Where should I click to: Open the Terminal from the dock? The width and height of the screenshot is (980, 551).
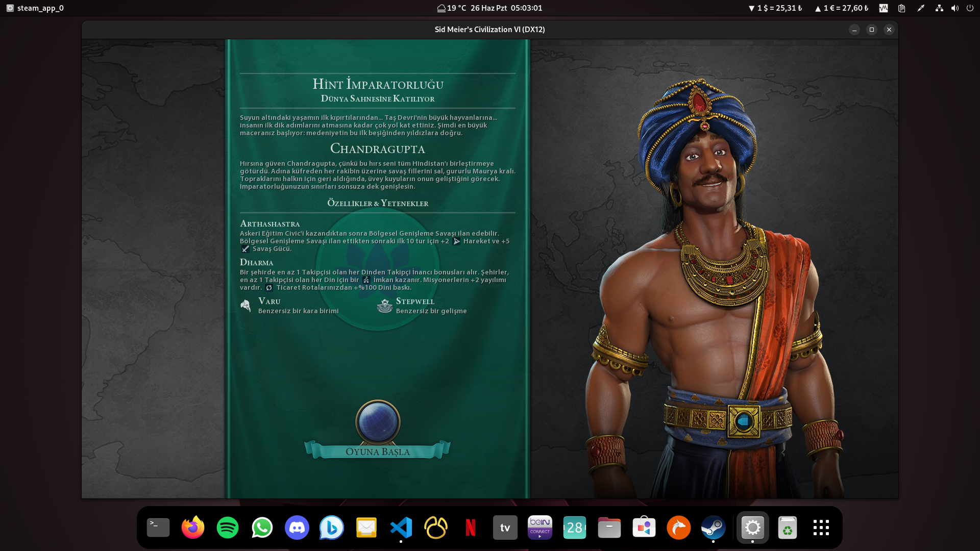coord(158,528)
